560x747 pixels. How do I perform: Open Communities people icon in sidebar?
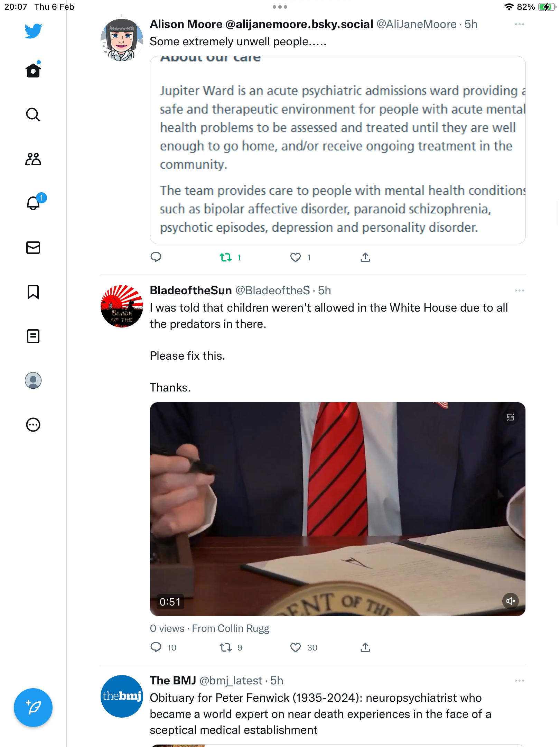pyautogui.click(x=33, y=159)
